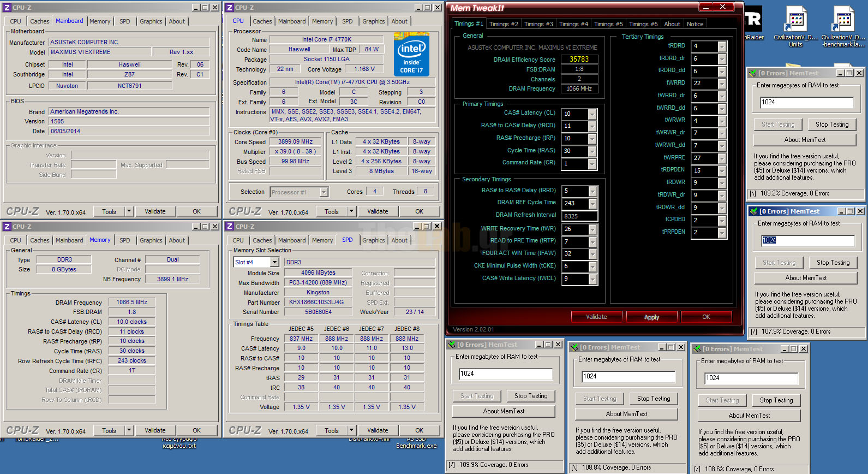Click Core Speed value 3899.09 MHz
This screenshot has width=868, height=474.
point(295,141)
